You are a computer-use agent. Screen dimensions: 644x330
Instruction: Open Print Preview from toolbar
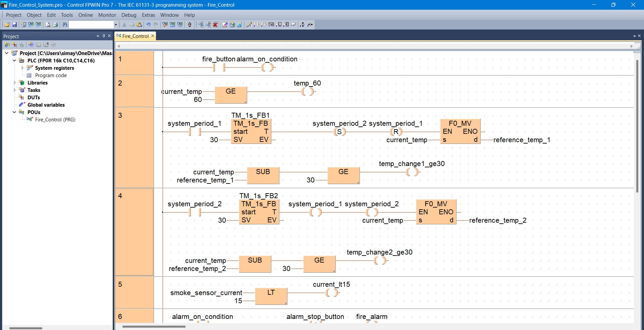point(48,24)
